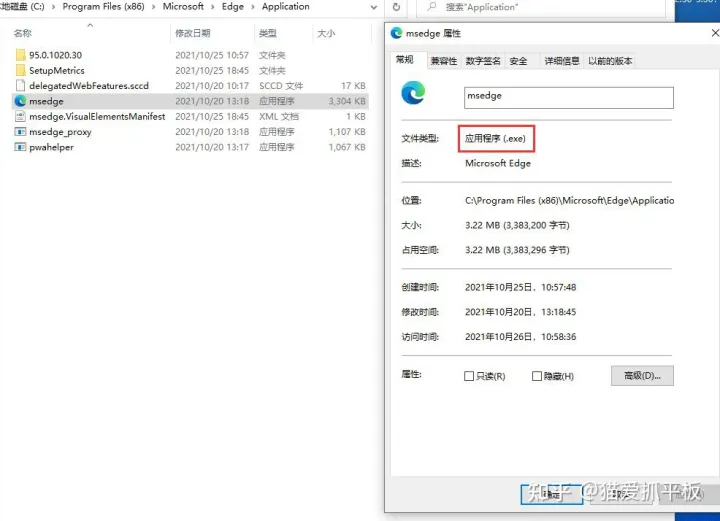Expand chevron after Microsoft breadcrumb

[x=213, y=7]
